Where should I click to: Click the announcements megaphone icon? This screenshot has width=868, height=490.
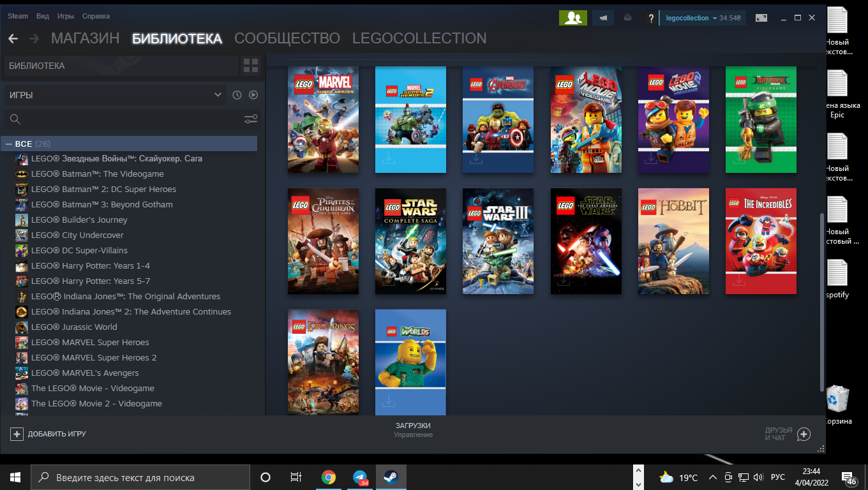point(603,18)
